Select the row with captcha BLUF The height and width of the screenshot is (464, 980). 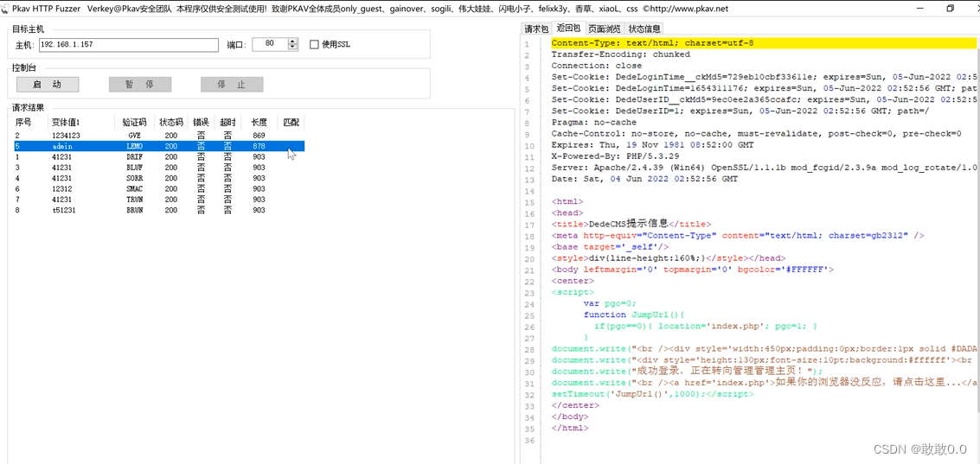click(x=159, y=168)
